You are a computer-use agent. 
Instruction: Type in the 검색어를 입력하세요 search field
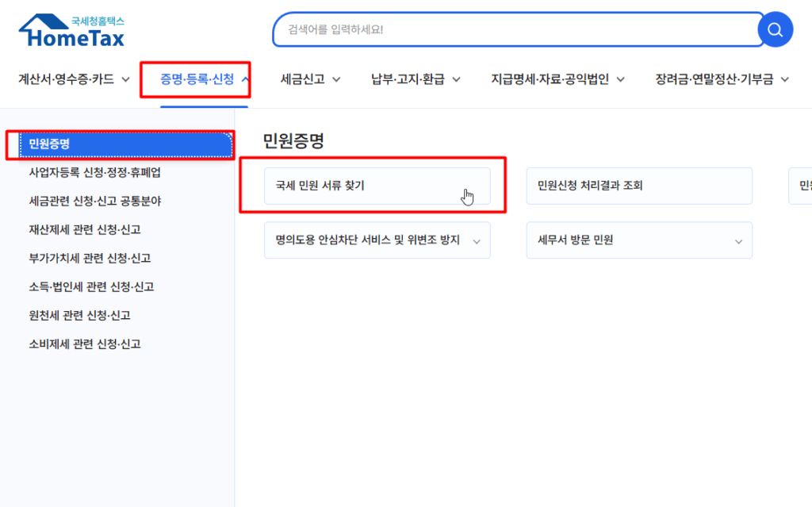point(515,30)
